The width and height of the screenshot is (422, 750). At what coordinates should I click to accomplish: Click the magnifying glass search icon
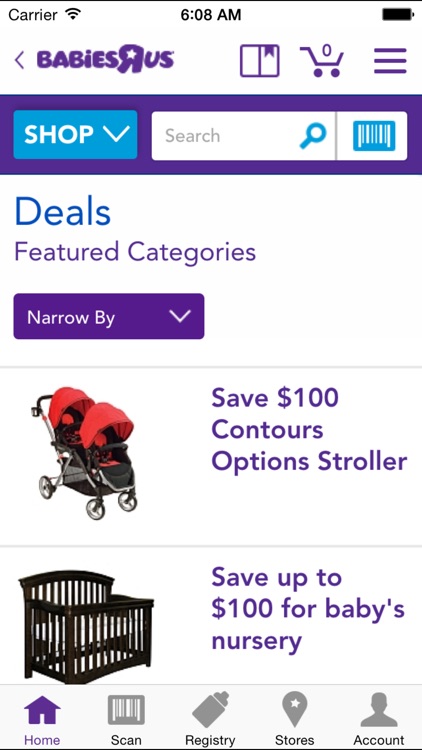(x=313, y=136)
